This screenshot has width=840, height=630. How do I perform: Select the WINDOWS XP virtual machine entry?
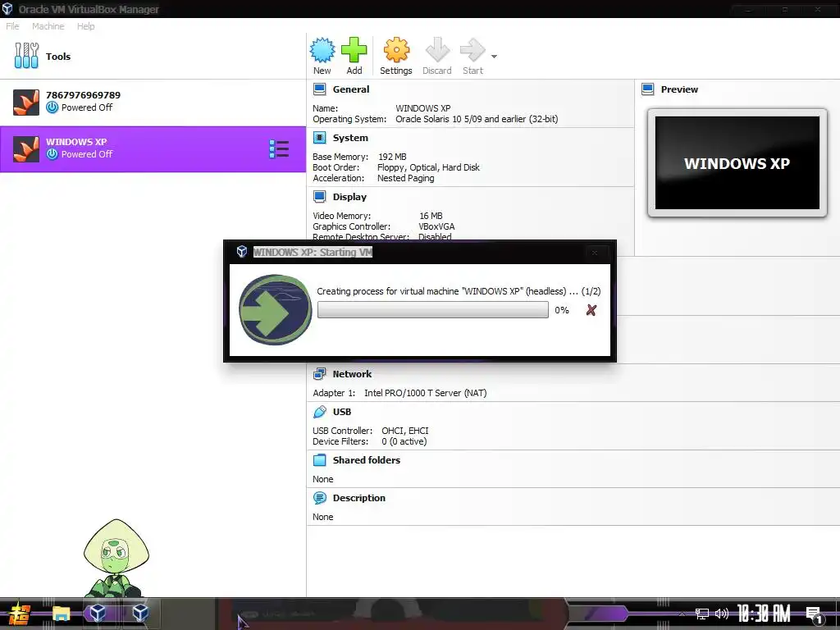(153, 149)
